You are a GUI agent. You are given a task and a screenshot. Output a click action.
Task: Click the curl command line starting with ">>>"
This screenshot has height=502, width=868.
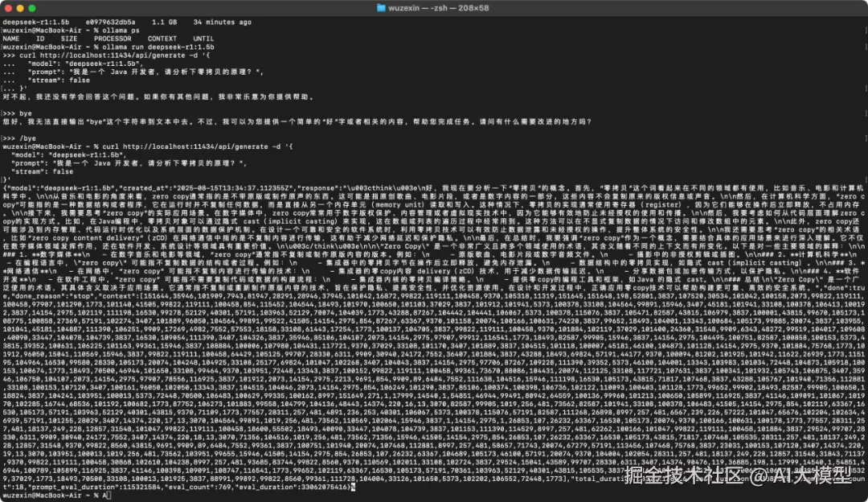pos(106,56)
